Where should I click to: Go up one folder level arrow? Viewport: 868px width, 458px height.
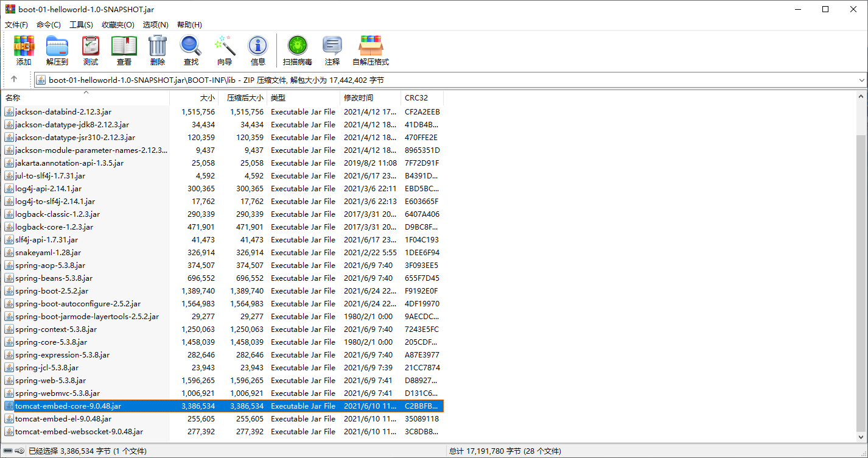(x=14, y=80)
